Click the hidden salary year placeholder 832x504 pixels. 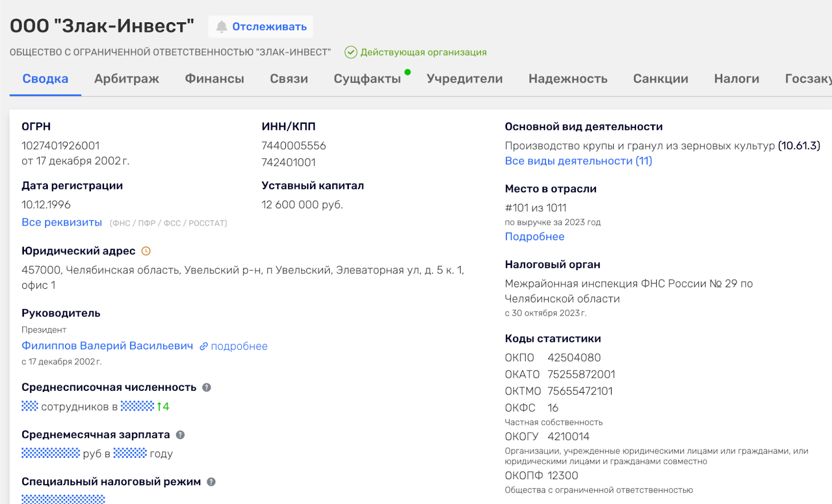point(130,453)
